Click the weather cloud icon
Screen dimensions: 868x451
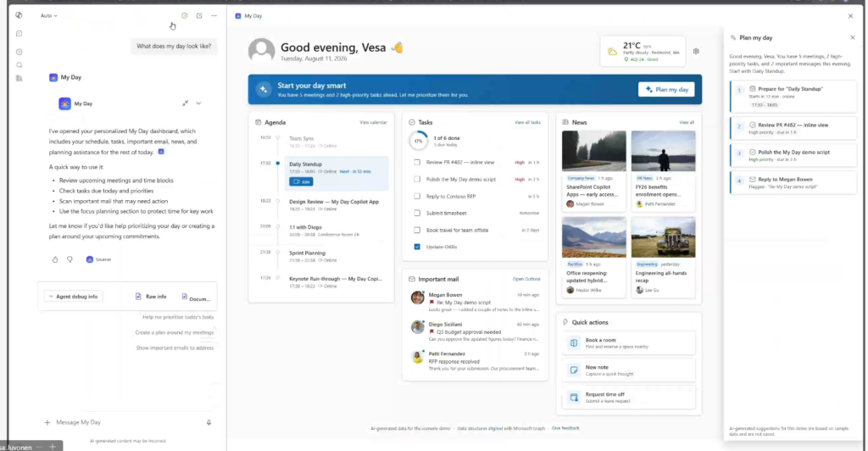(x=612, y=52)
